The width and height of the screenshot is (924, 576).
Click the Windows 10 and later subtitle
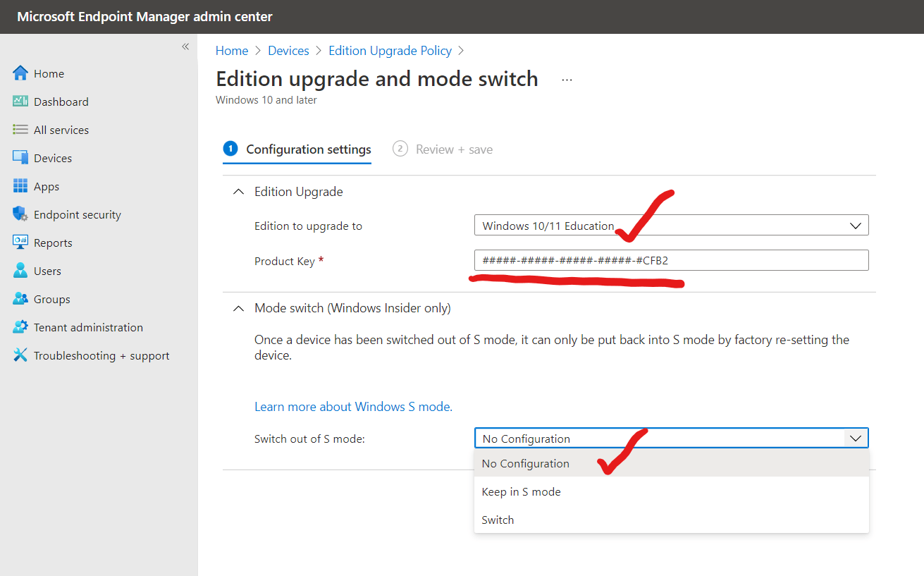tap(266, 100)
